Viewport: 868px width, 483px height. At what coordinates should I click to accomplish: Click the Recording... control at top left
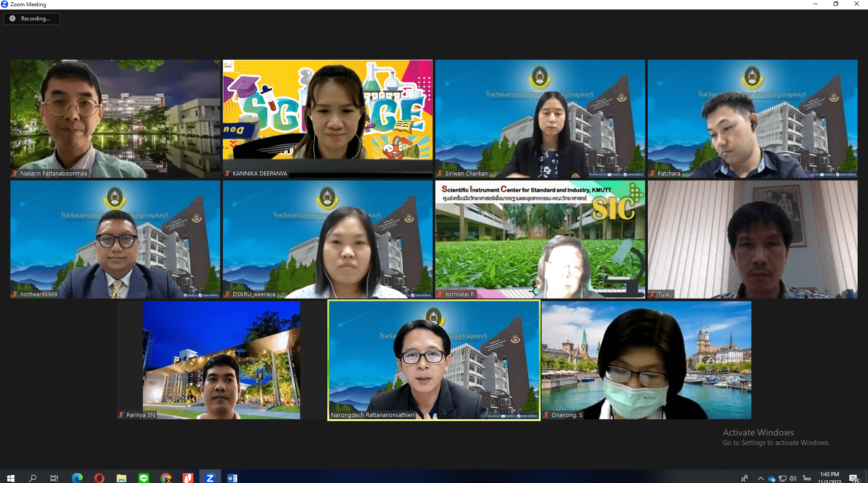click(x=32, y=19)
